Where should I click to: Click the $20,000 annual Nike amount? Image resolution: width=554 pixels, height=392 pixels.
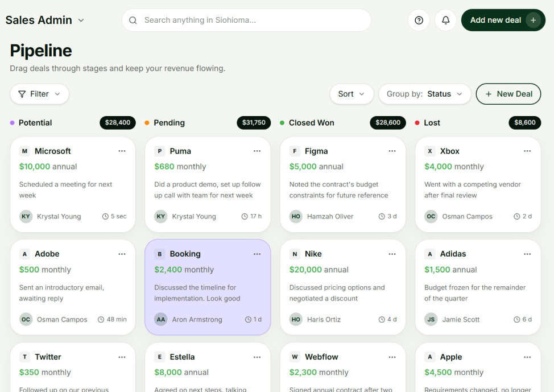pos(319,270)
